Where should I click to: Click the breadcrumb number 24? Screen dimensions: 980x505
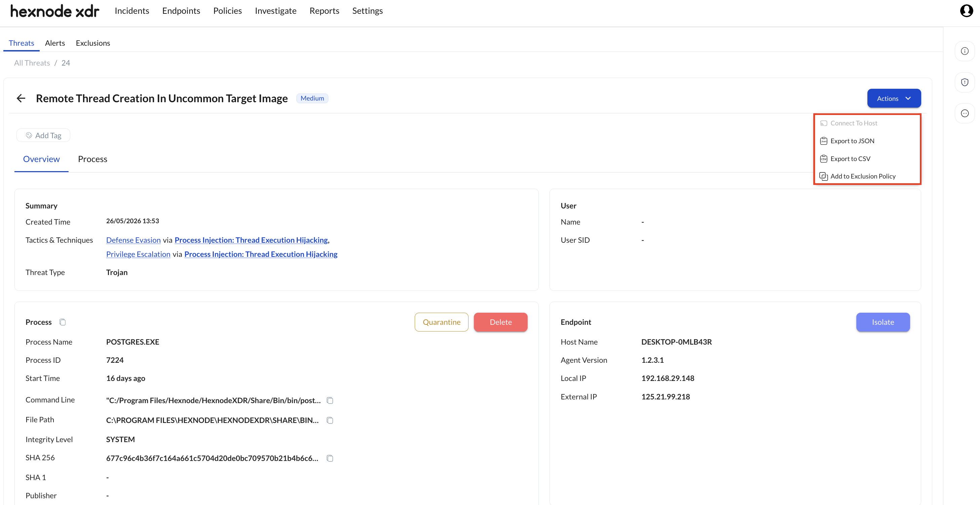[66, 63]
